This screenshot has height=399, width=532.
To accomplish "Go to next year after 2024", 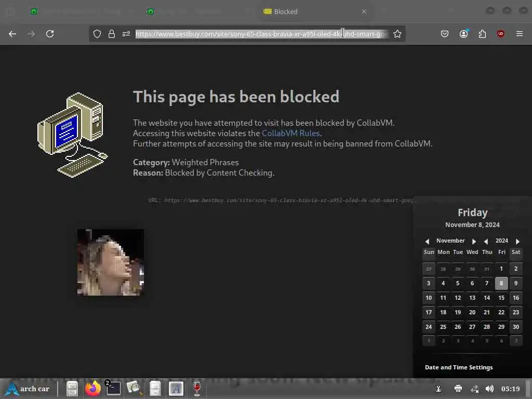I will click(517, 241).
